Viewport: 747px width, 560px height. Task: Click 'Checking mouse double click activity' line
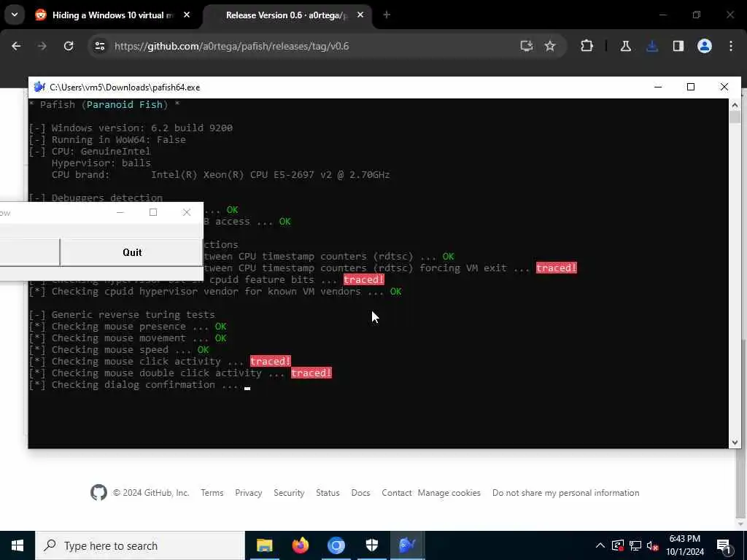pos(180,373)
